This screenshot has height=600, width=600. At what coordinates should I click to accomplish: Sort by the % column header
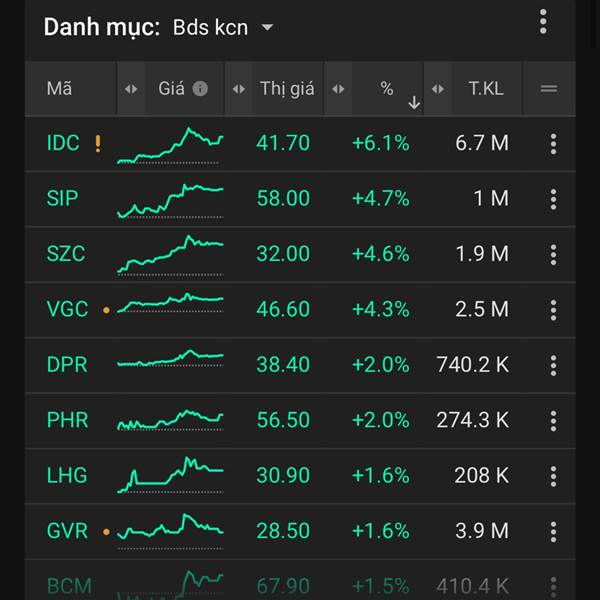[x=387, y=89]
